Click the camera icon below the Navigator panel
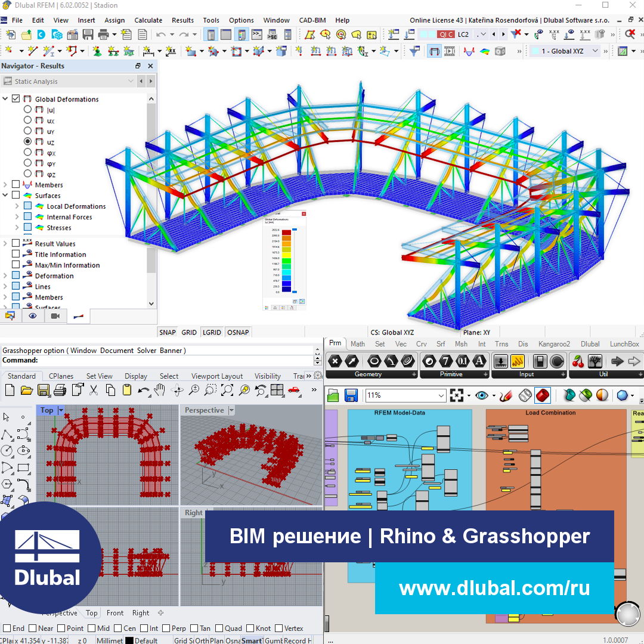This screenshot has width=644, height=644. click(55, 316)
